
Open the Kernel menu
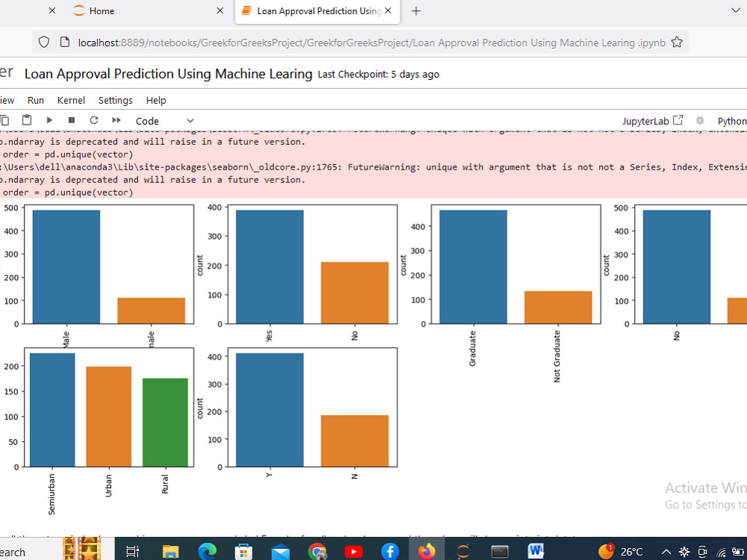[71, 100]
